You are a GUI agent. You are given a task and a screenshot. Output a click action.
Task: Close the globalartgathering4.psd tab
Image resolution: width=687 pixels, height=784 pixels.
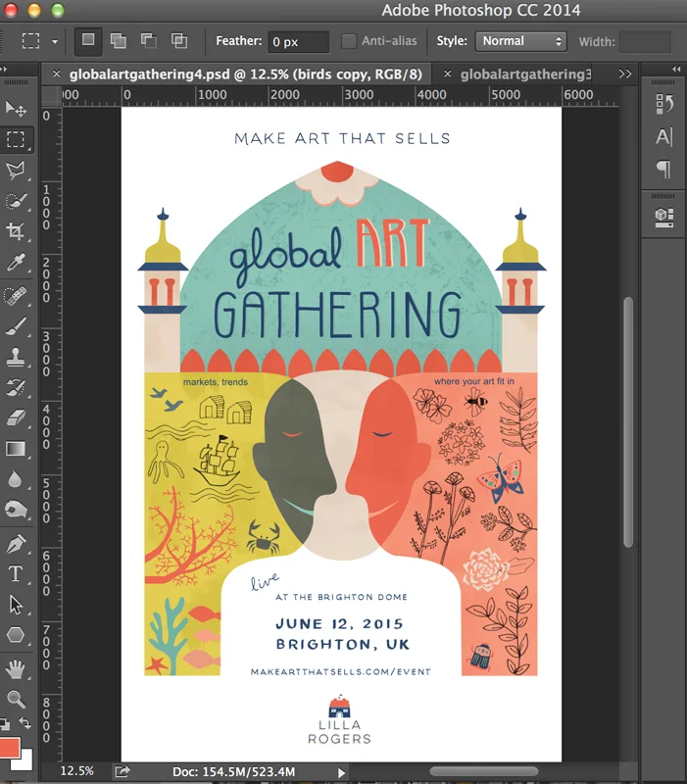57,74
